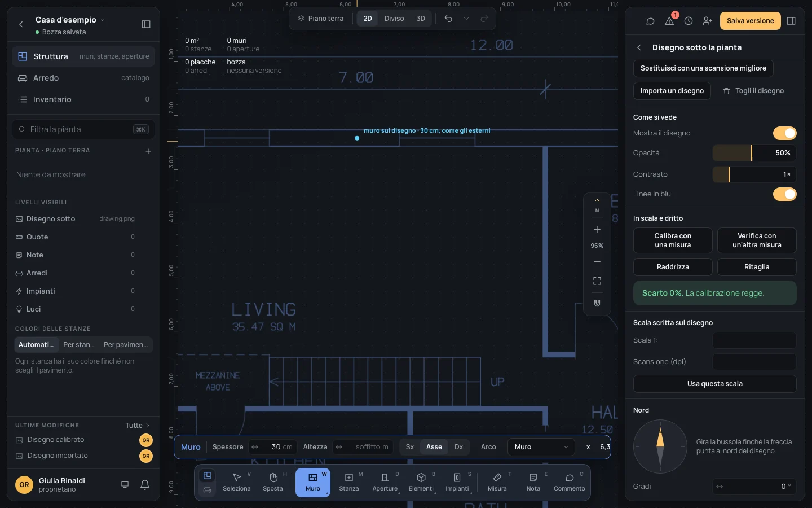Go back from Disegno sotto la pianta
Viewport: 812px width, 508px height.
coord(639,47)
